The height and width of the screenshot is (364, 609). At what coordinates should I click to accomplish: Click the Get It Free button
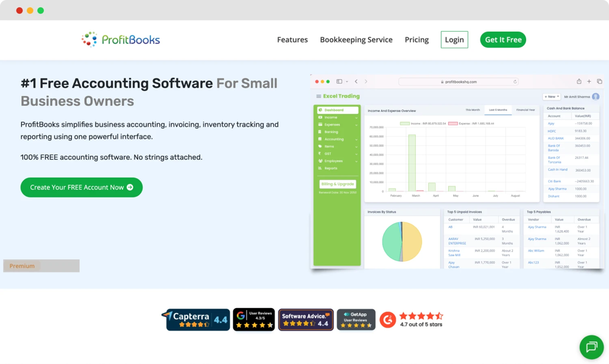coord(503,39)
